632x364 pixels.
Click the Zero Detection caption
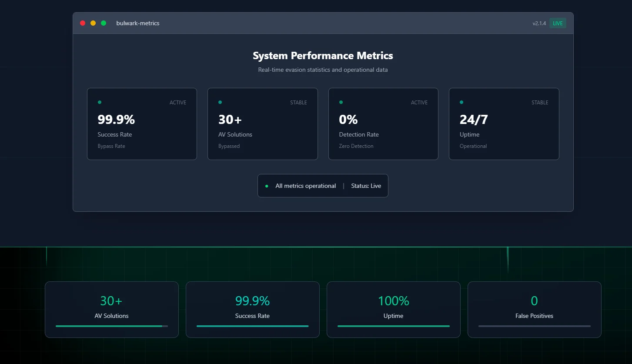coord(356,146)
